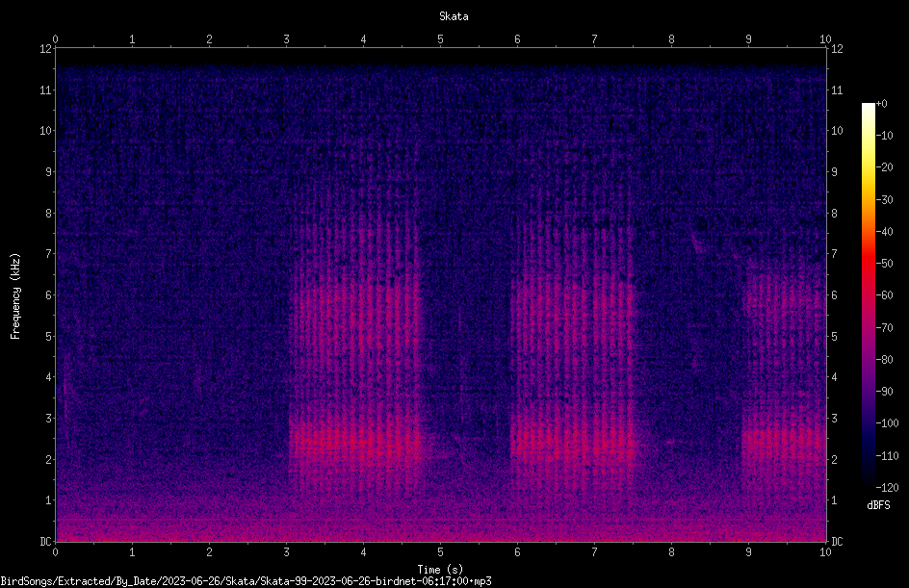
Task: Click the "-100" value on the color scale
Action: tap(887, 423)
